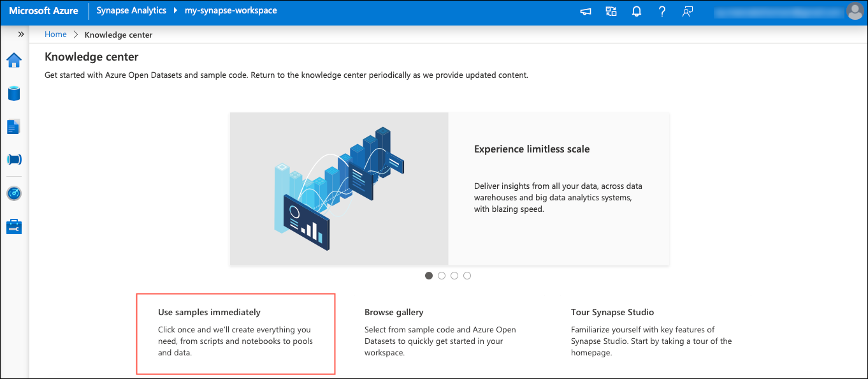The image size is (868, 379).
Task: Click the Knowledge center breadcrumb text
Action: click(x=119, y=34)
